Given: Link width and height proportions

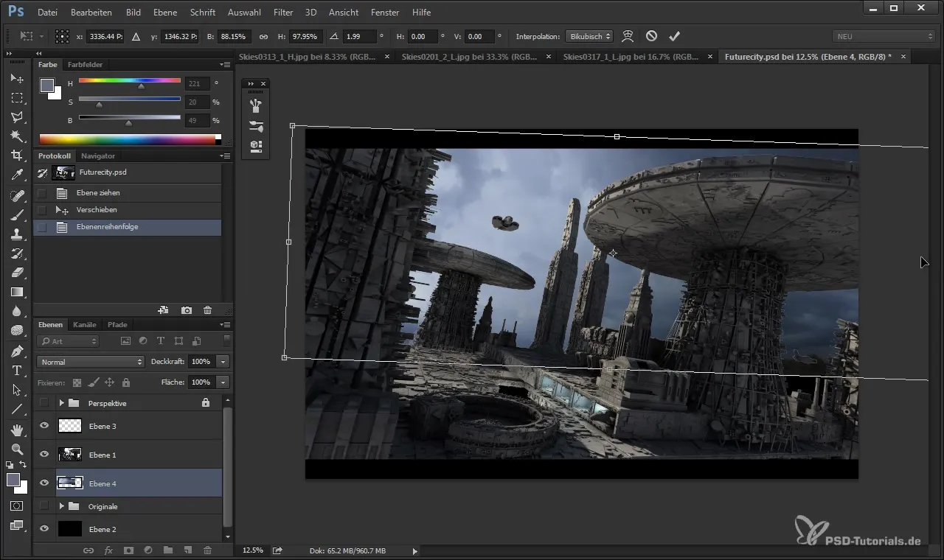Looking at the screenshot, I should pos(263,36).
